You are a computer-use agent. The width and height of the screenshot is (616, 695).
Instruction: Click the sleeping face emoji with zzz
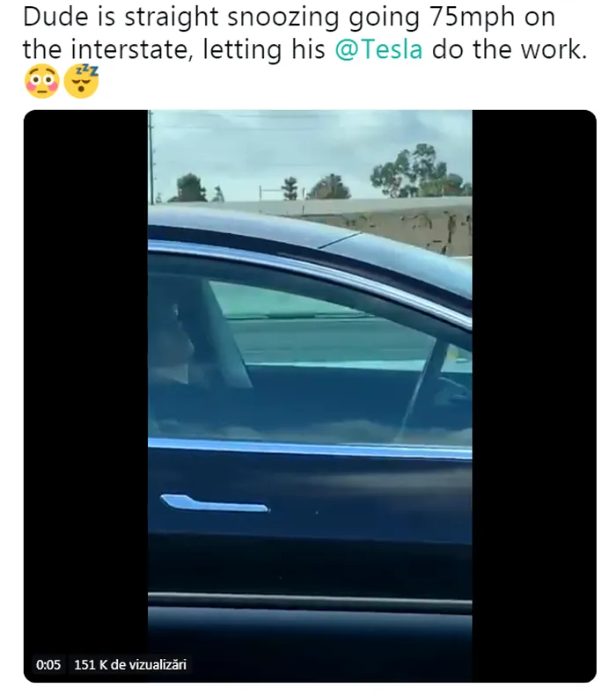[82, 82]
